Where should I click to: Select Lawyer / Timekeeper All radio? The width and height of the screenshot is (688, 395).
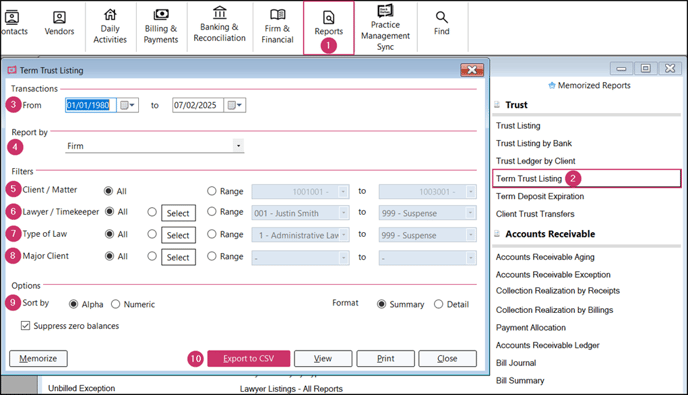coord(109,212)
